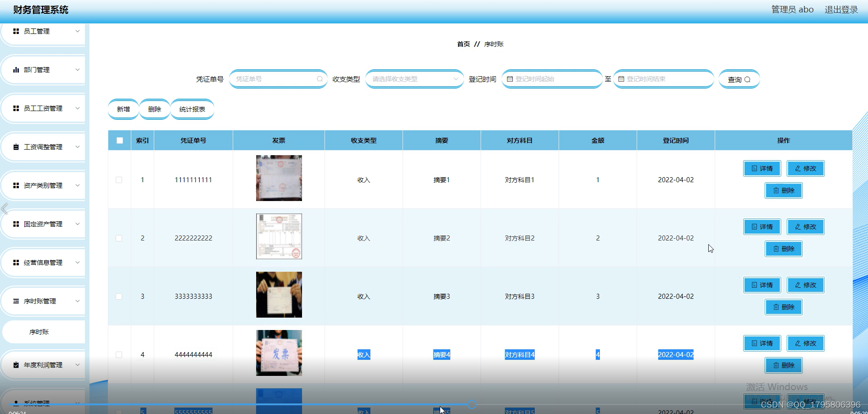The image size is (868, 414).
Task: Expand 员工工资管理 menu chevron
Action: (78, 108)
